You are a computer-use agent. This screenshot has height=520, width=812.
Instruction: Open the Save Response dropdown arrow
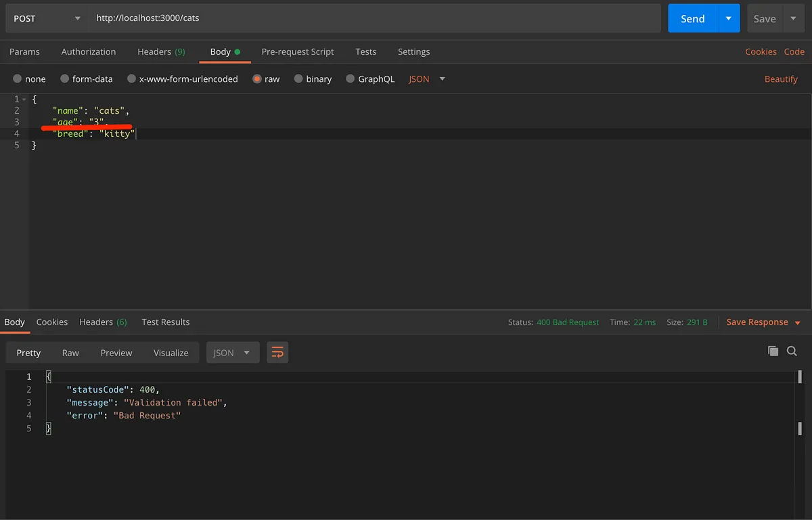tap(798, 322)
